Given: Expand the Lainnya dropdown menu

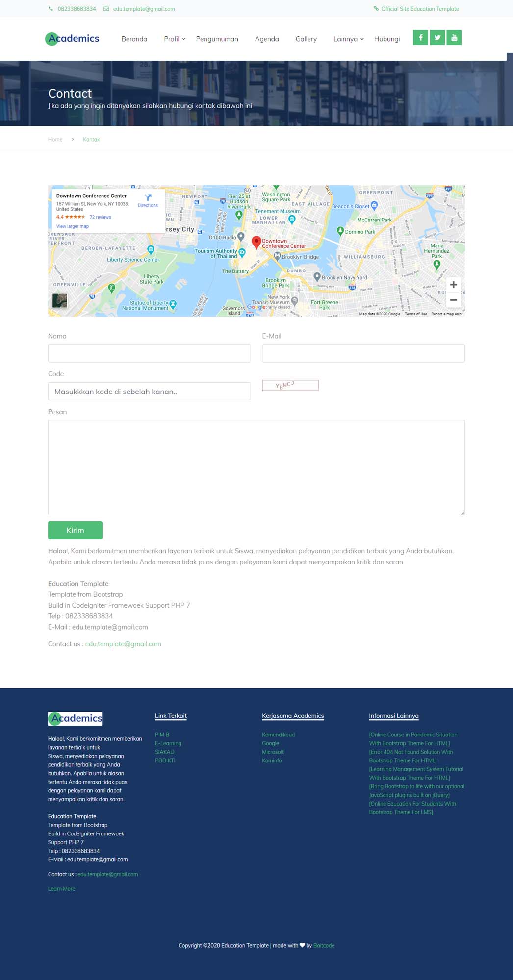Looking at the screenshot, I should pos(348,39).
